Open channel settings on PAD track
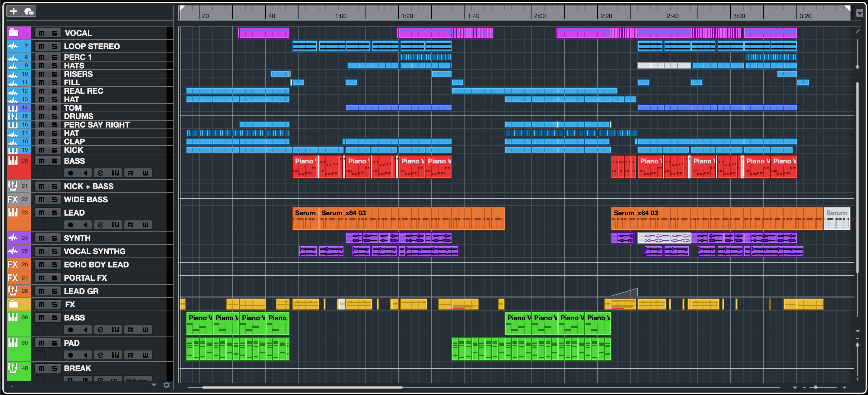 tap(101, 355)
